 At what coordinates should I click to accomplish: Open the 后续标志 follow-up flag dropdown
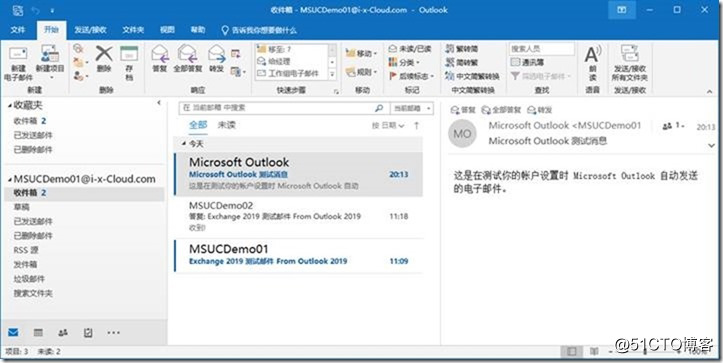point(412,76)
